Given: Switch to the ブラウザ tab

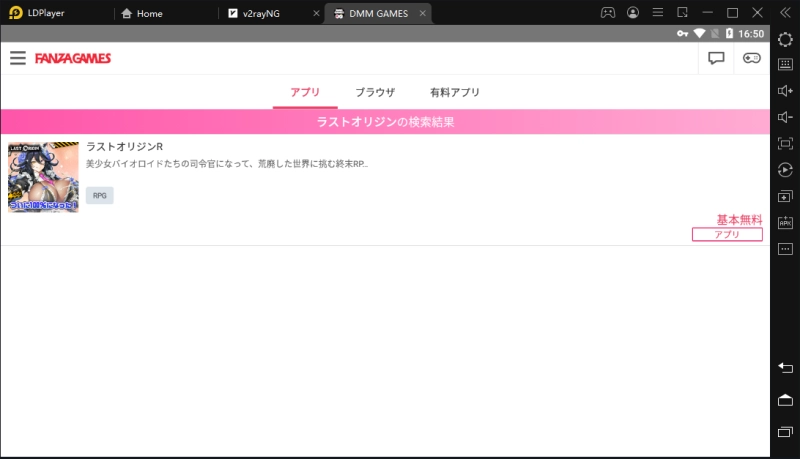Looking at the screenshot, I should click(x=375, y=92).
